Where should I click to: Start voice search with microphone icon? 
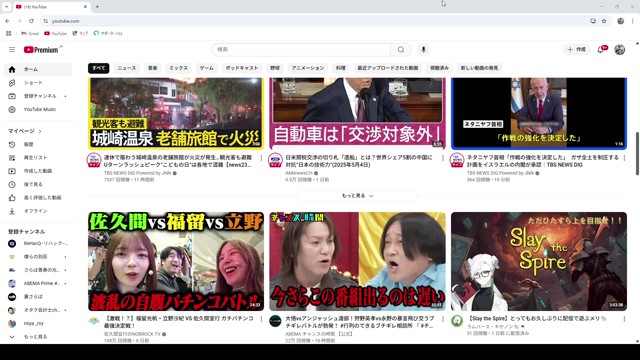click(x=423, y=49)
